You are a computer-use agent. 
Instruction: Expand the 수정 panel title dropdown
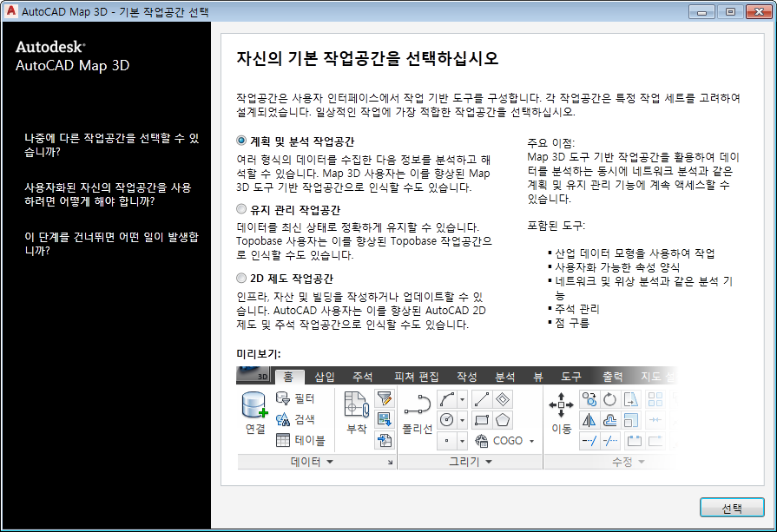pyautogui.click(x=642, y=462)
